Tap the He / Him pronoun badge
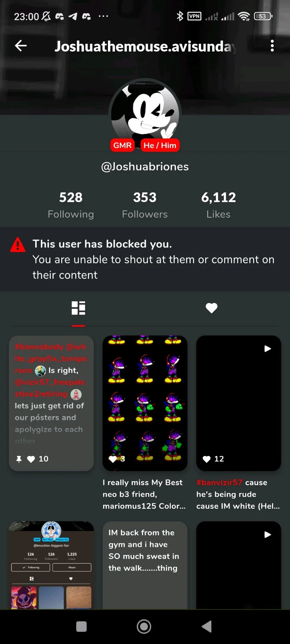This screenshot has width=290, height=644. pyautogui.click(x=160, y=145)
